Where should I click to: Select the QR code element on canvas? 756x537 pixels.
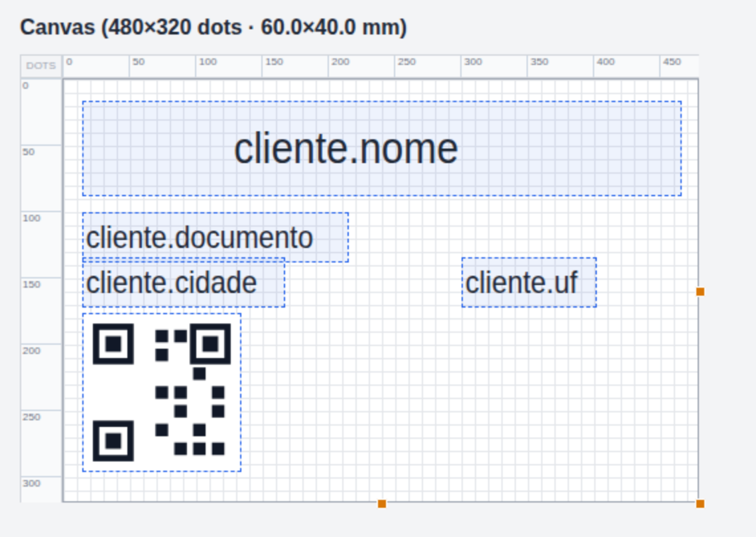162,392
